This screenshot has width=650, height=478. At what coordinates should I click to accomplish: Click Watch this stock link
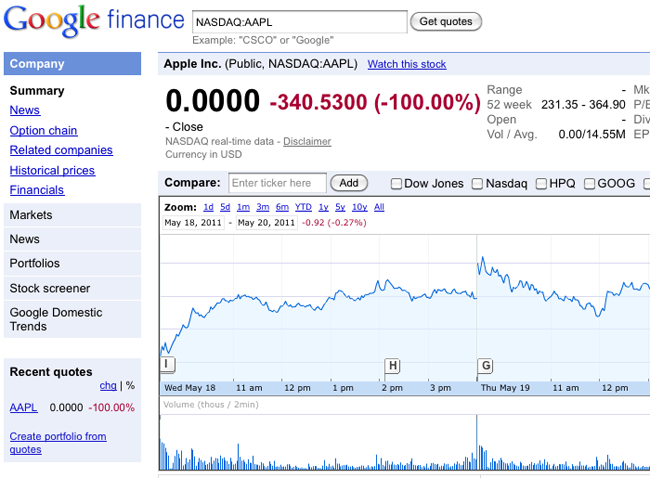click(407, 64)
